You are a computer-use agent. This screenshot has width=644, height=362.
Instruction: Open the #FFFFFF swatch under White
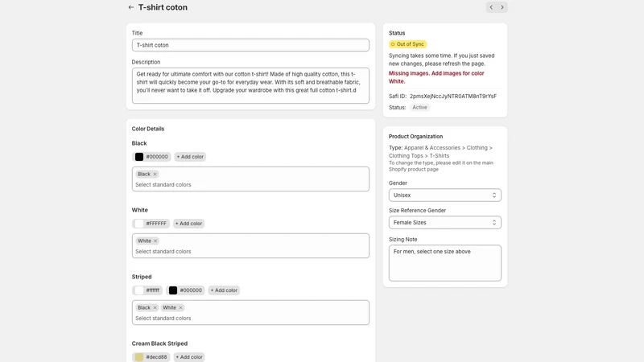pyautogui.click(x=151, y=224)
